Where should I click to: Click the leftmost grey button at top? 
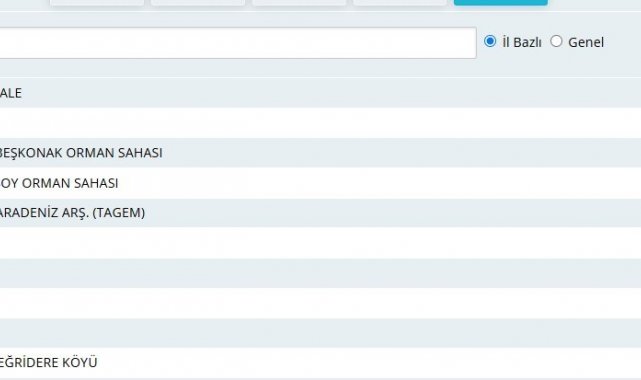(x=97, y=2)
